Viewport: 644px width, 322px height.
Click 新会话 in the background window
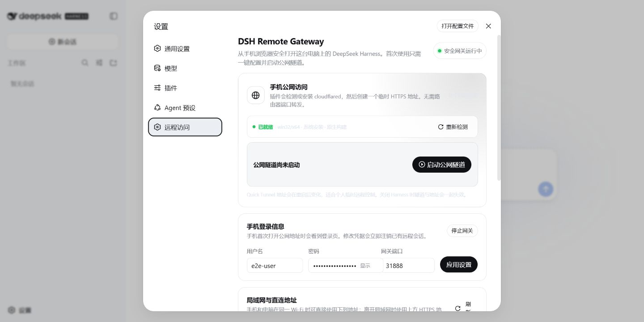tap(63, 42)
